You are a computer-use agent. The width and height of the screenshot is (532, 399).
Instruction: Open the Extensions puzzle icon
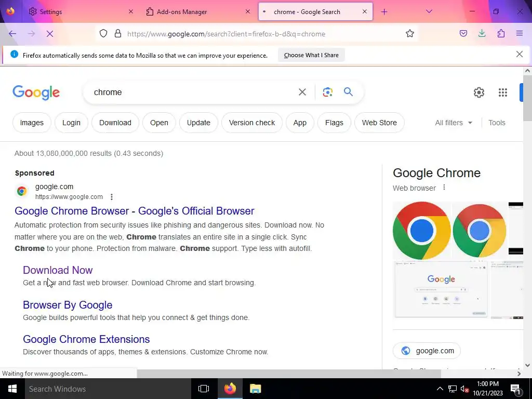[x=501, y=33]
